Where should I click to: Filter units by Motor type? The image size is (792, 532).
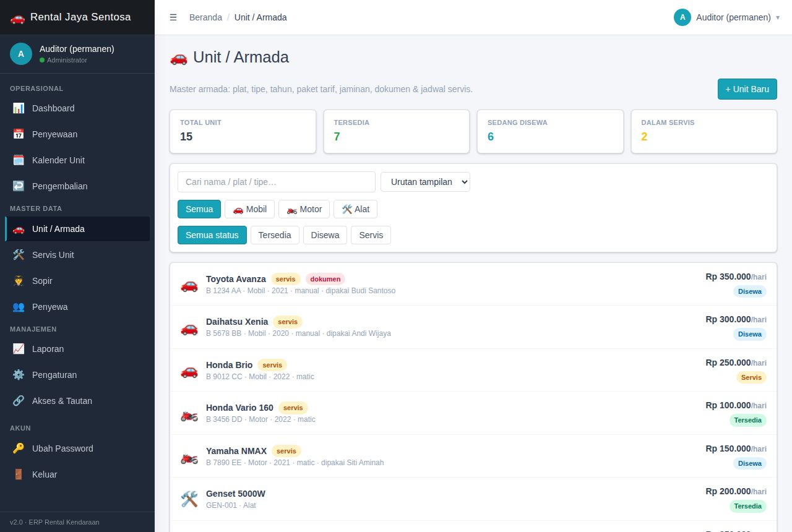pyautogui.click(x=304, y=209)
